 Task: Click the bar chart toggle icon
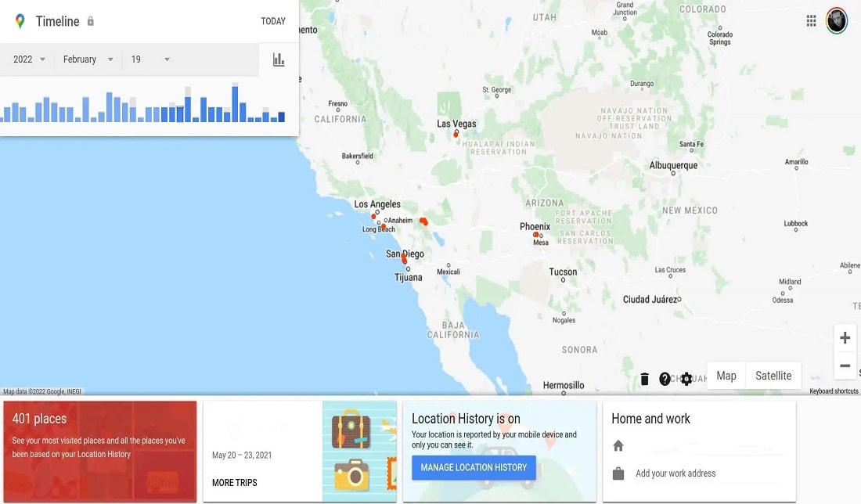click(279, 59)
